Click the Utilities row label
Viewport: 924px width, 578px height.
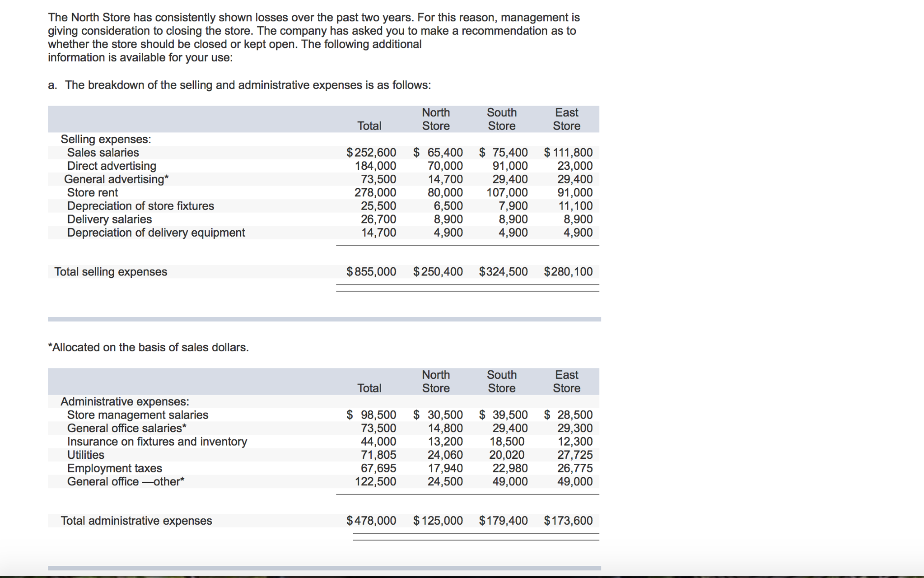(86, 455)
